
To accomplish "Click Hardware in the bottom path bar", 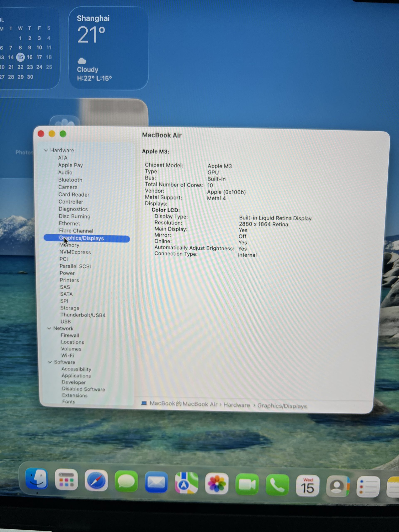I will coord(237,405).
